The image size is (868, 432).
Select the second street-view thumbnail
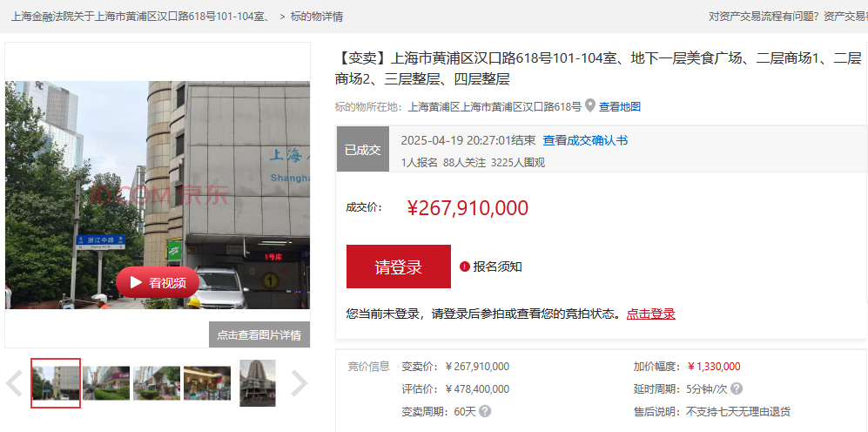click(106, 382)
